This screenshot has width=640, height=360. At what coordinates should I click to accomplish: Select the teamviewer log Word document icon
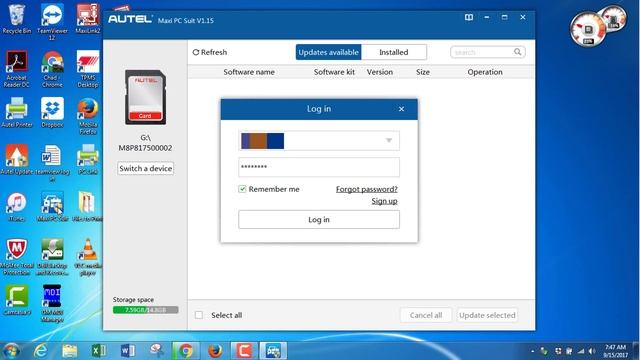pyautogui.click(x=52, y=162)
